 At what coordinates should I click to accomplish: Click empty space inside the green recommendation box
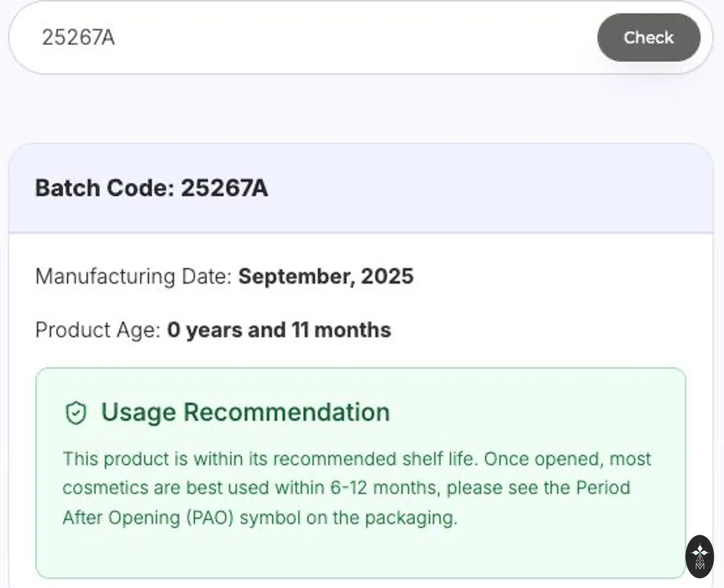click(x=362, y=552)
